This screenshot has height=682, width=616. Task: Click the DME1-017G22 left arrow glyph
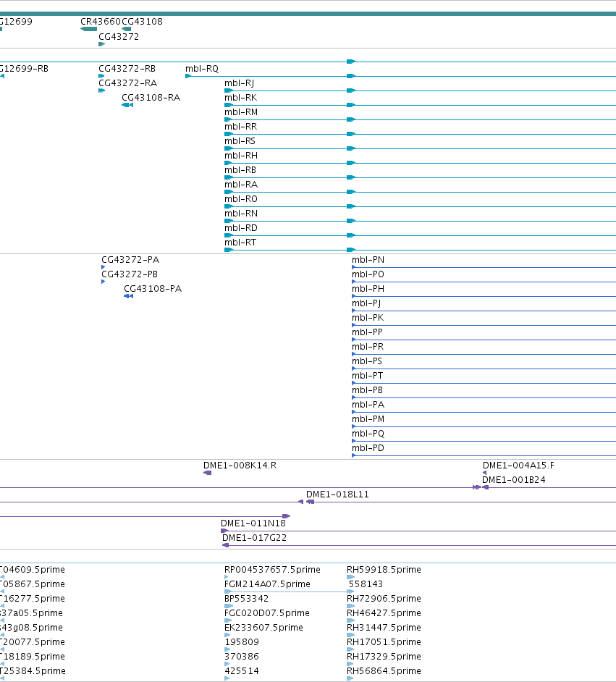click(225, 545)
